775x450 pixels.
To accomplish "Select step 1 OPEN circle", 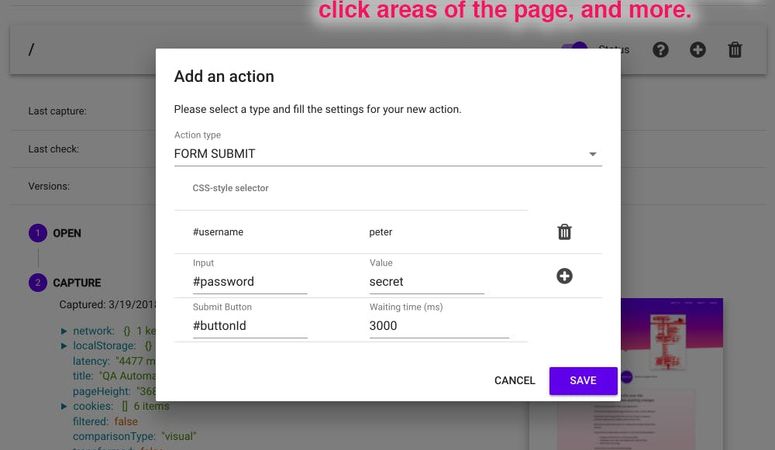I will point(38,233).
